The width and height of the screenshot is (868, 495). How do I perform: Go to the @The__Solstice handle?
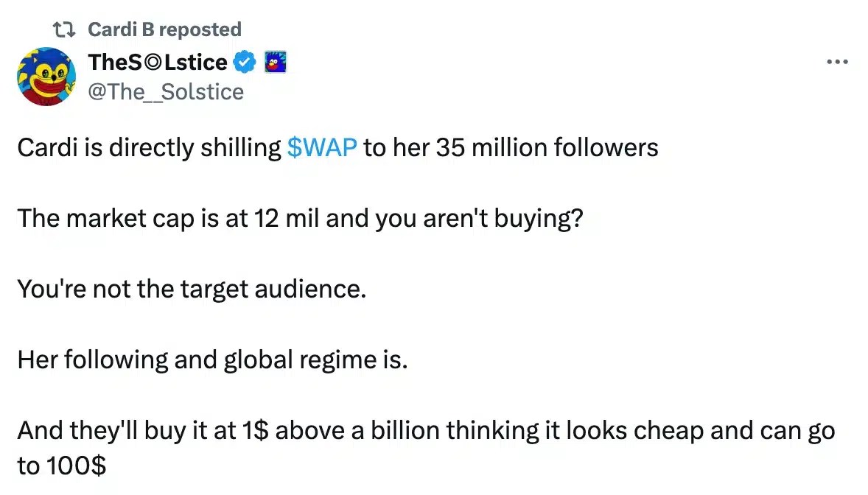pyautogui.click(x=165, y=91)
